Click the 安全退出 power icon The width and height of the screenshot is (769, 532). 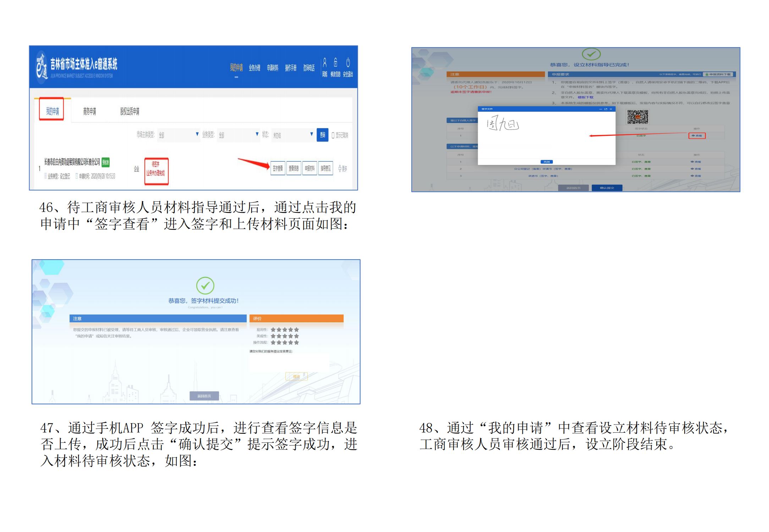click(x=348, y=63)
